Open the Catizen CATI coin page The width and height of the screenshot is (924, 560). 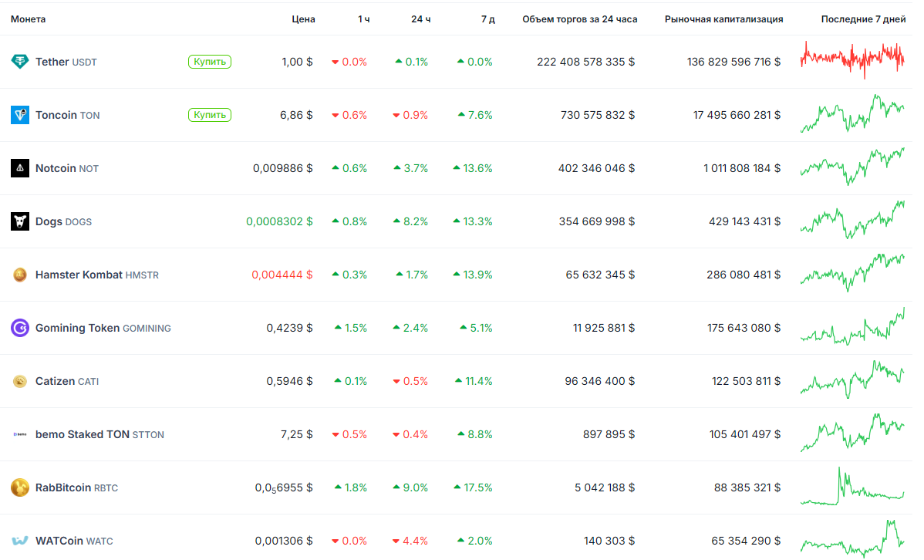[x=66, y=381]
